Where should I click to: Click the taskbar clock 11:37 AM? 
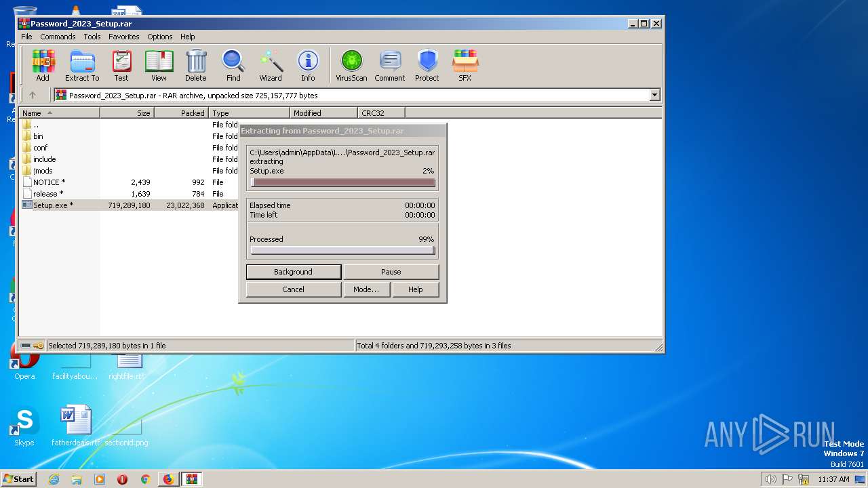(x=833, y=479)
